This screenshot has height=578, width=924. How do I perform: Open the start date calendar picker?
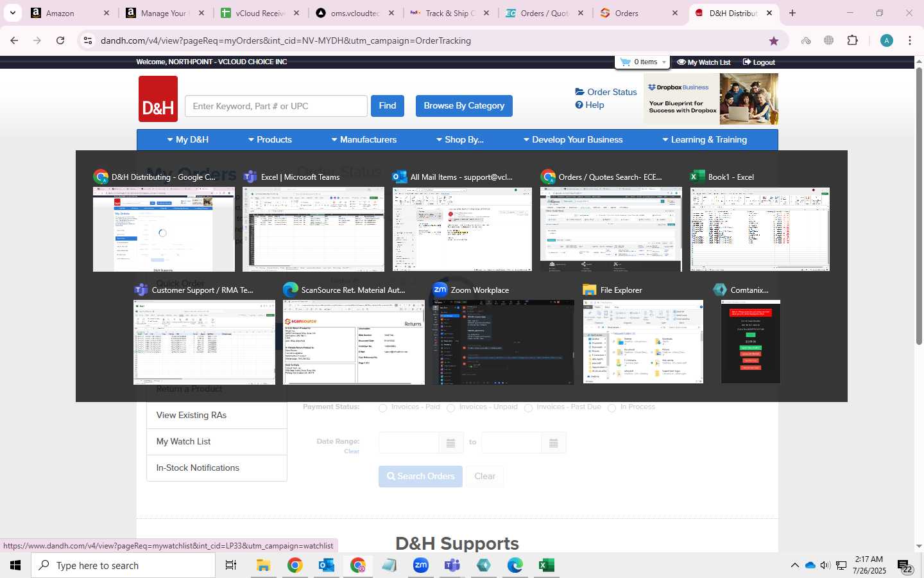(450, 443)
